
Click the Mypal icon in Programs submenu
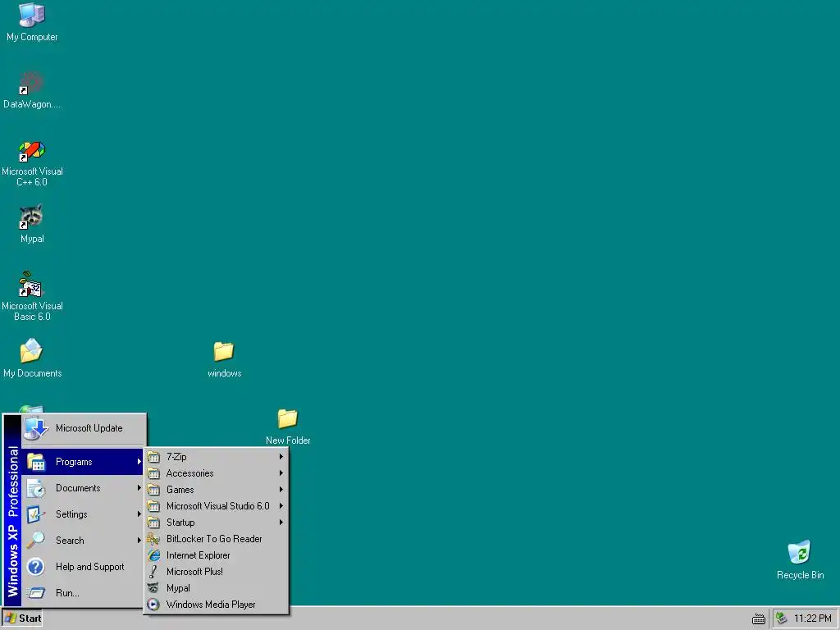coord(153,588)
